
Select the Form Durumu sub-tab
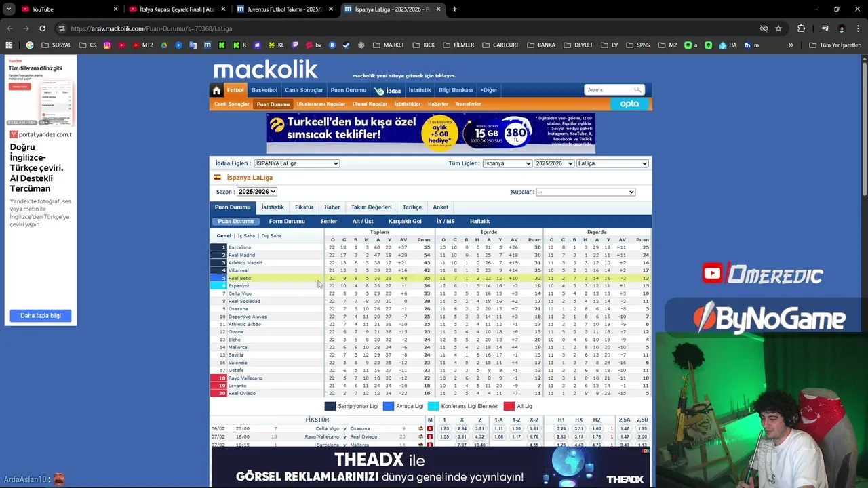point(287,221)
